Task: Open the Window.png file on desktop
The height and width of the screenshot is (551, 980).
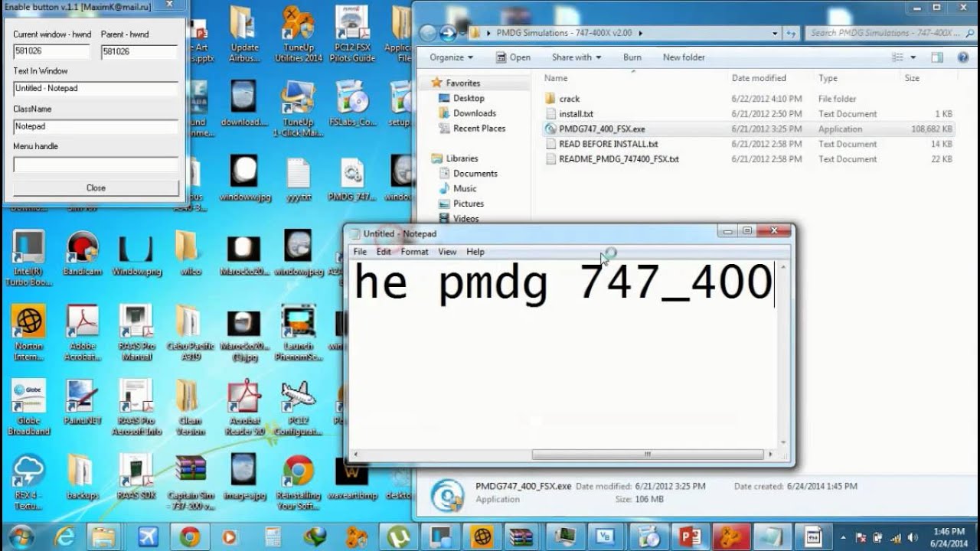Action: pos(136,253)
